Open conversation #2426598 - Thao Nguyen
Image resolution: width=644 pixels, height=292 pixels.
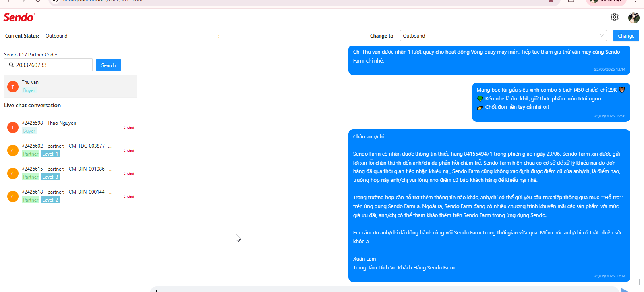pos(70,127)
